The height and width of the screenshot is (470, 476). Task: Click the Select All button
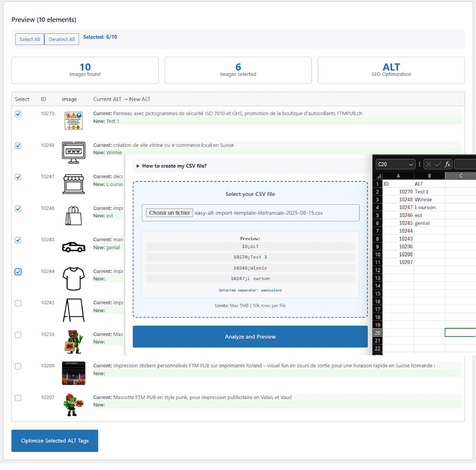click(29, 39)
